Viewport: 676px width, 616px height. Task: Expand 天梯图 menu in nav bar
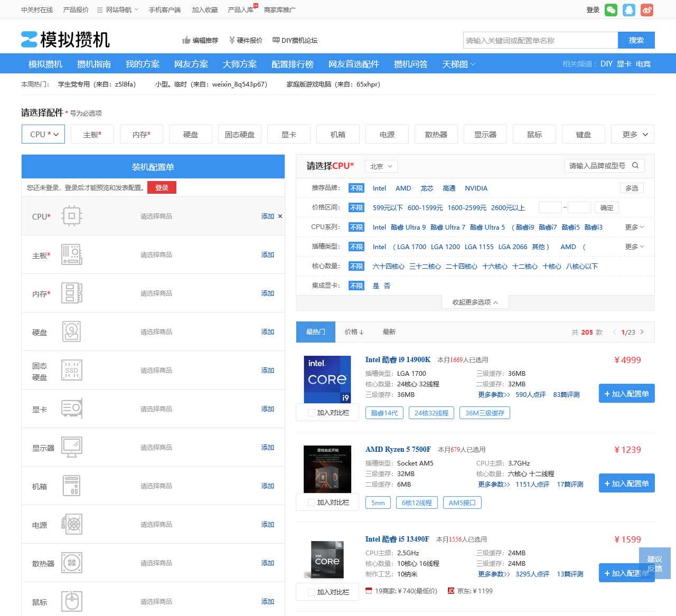coord(458,64)
